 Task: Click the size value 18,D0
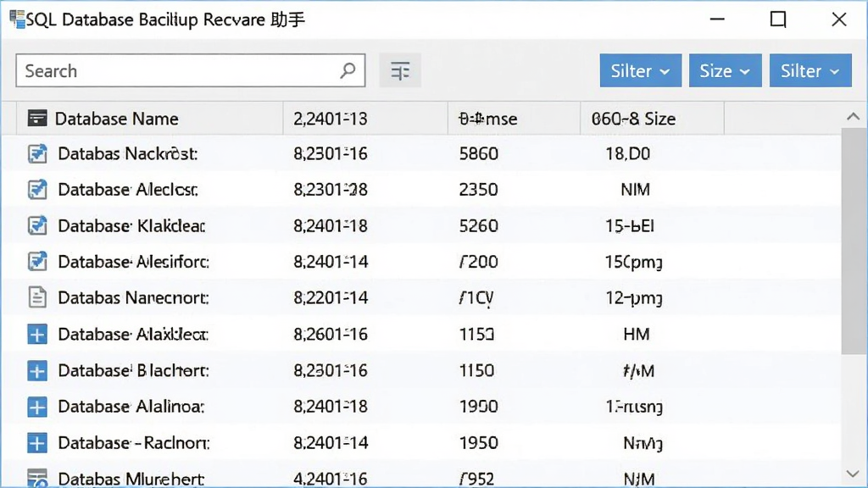[x=628, y=153]
